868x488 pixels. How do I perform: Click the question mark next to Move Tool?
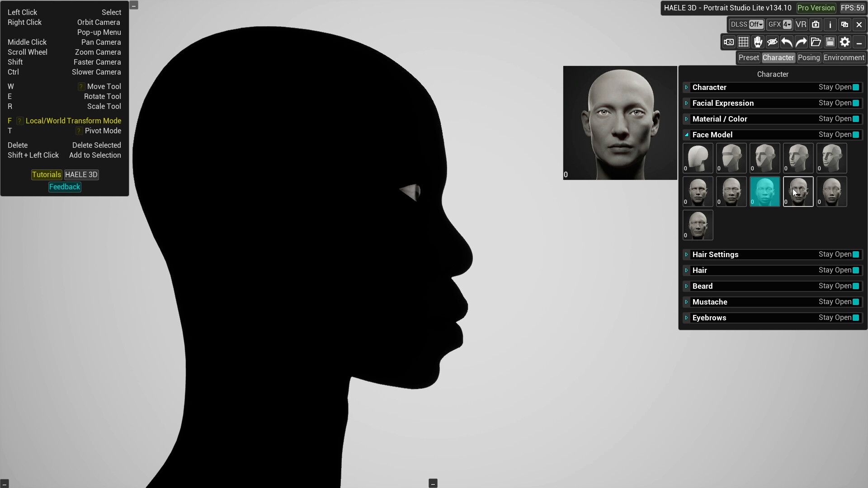pos(81,86)
